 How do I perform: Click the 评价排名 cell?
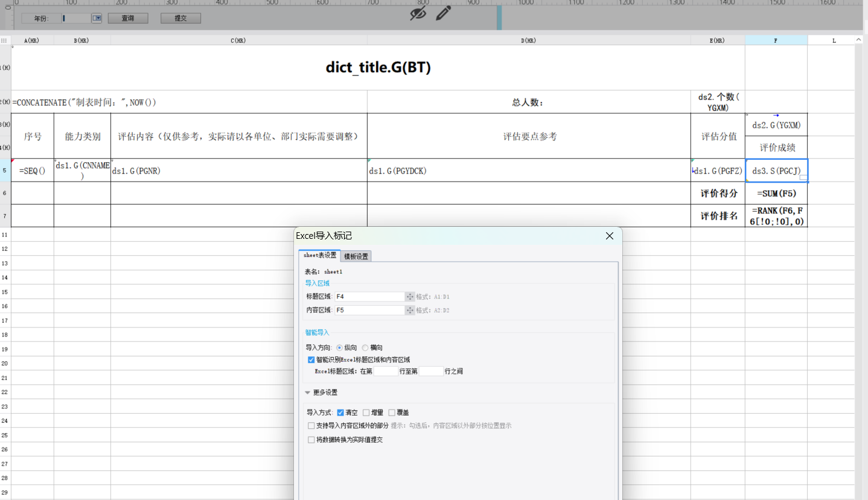(718, 216)
